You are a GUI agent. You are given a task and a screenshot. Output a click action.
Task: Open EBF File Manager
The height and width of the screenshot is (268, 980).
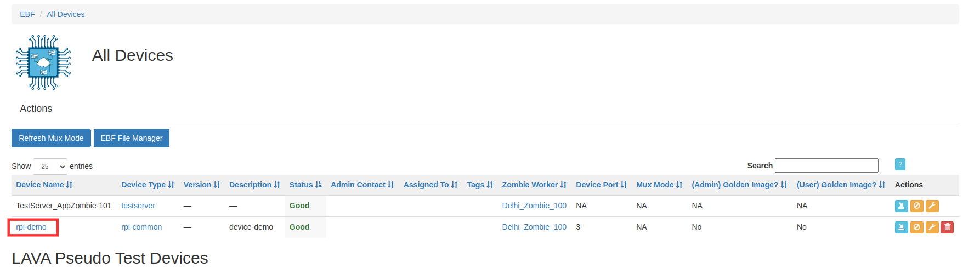pyautogui.click(x=132, y=138)
